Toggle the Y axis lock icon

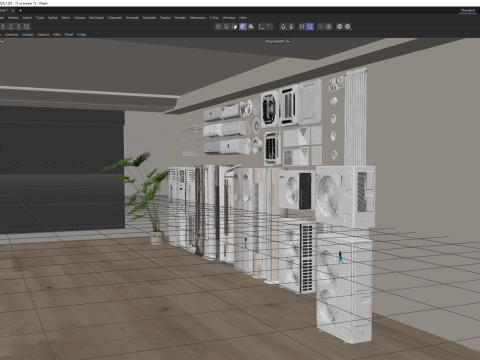11,26
